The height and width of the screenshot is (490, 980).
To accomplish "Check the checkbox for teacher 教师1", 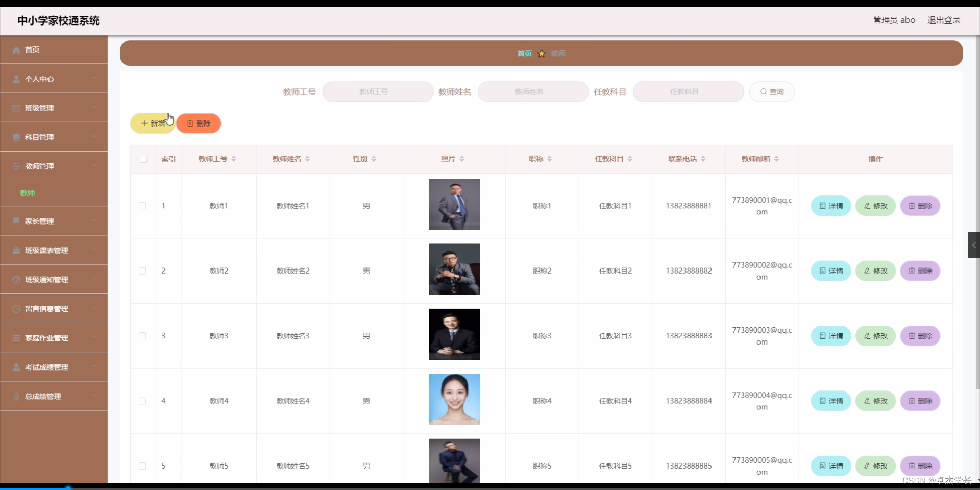I will coord(142,206).
